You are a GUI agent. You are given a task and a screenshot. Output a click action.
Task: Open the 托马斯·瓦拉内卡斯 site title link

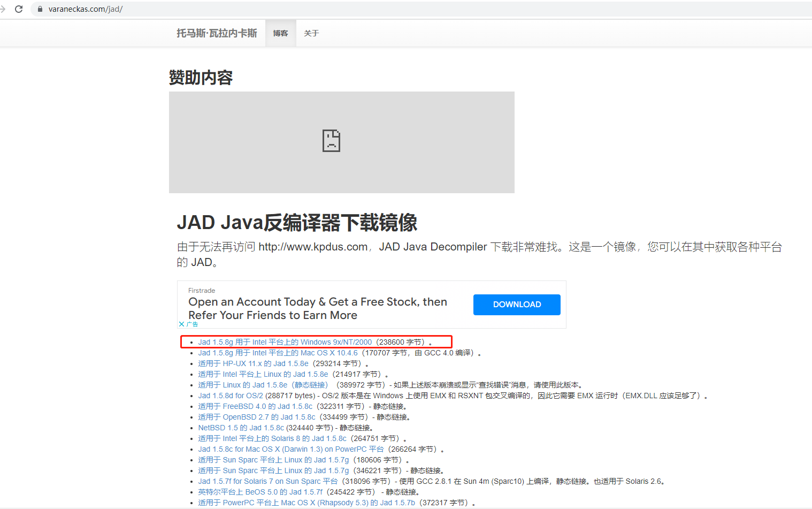click(217, 33)
